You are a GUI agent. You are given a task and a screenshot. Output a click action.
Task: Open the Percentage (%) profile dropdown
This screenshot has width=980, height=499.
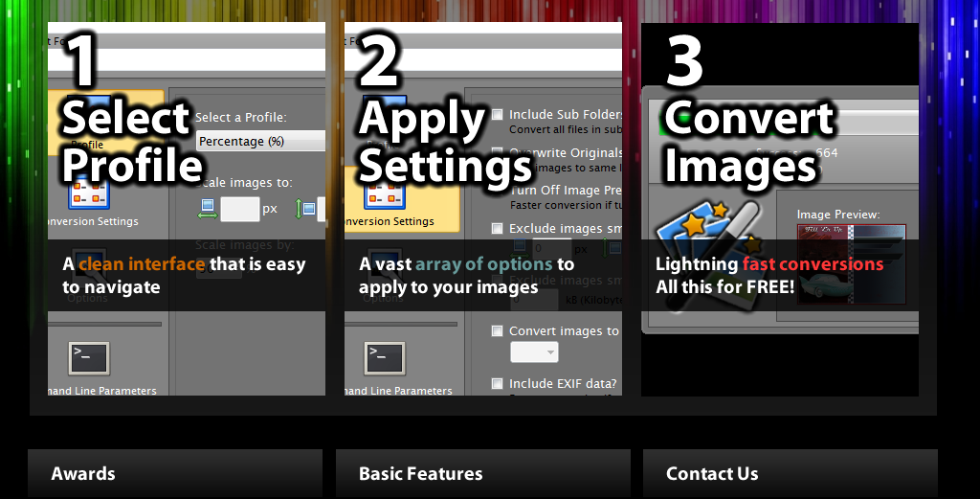click(260, 142)
